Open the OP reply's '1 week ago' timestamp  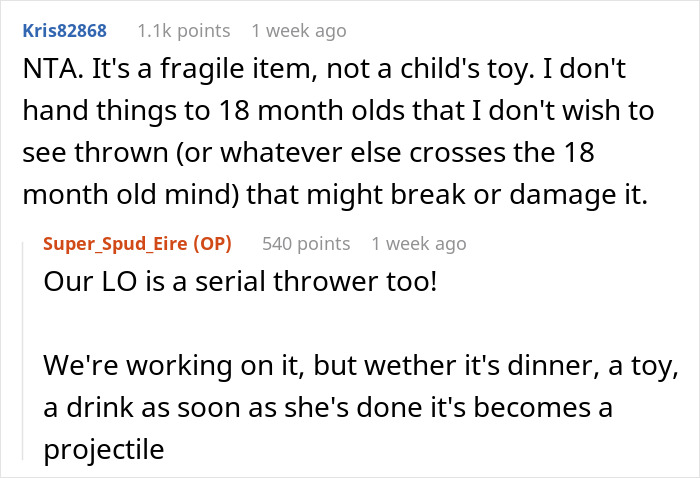pyautogui.click(x=418, y=243)
